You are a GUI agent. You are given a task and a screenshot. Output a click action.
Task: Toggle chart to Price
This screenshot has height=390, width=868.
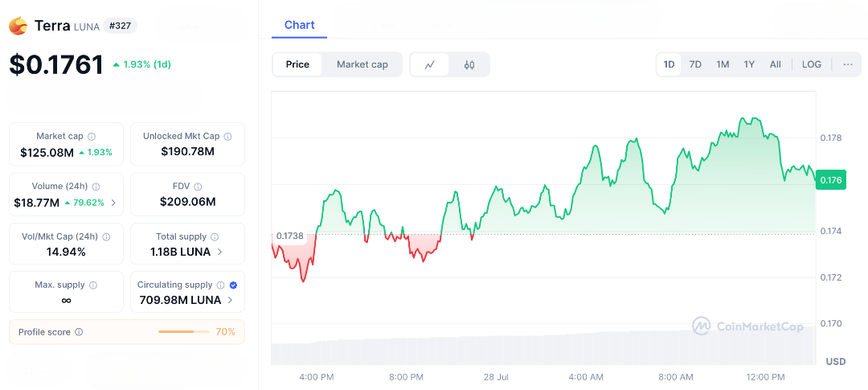tap(297, 64)
